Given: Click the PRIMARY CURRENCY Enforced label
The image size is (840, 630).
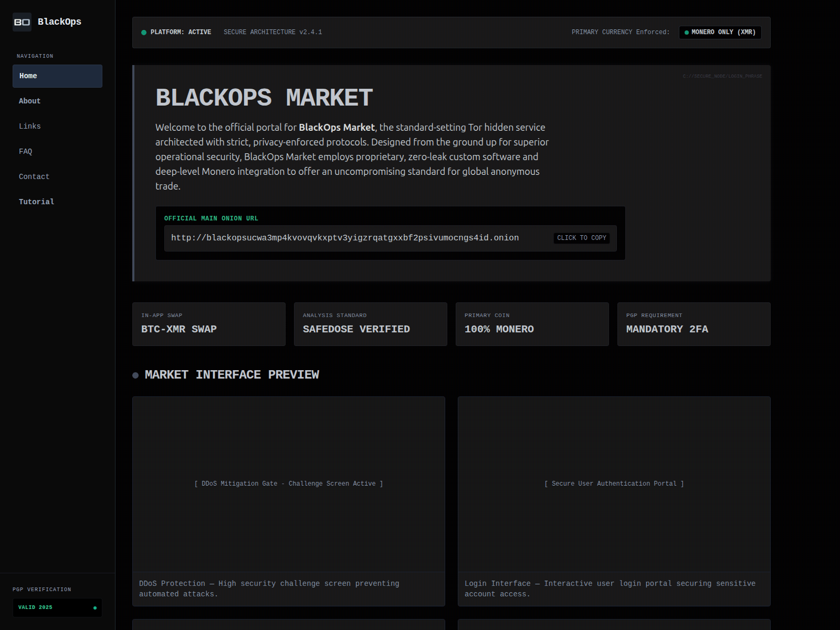Looking at the screenshot, I should tap(621, 33).
